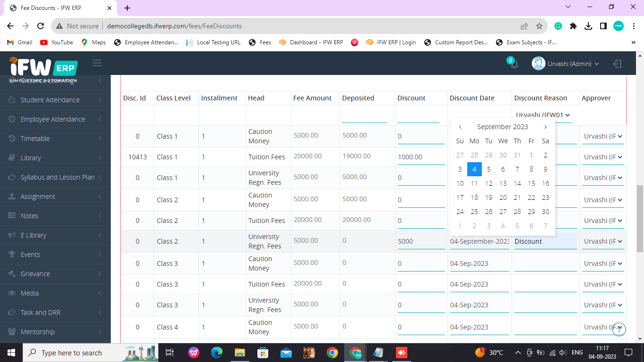Open File Explorer from the taskbar
The image size is (644, 362).
240,353
